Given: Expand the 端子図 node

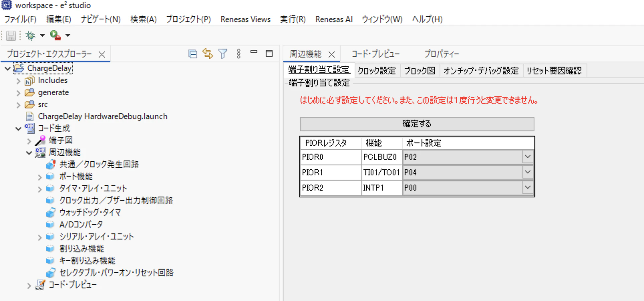Looking at the screenshot, I should coord(29,141).
